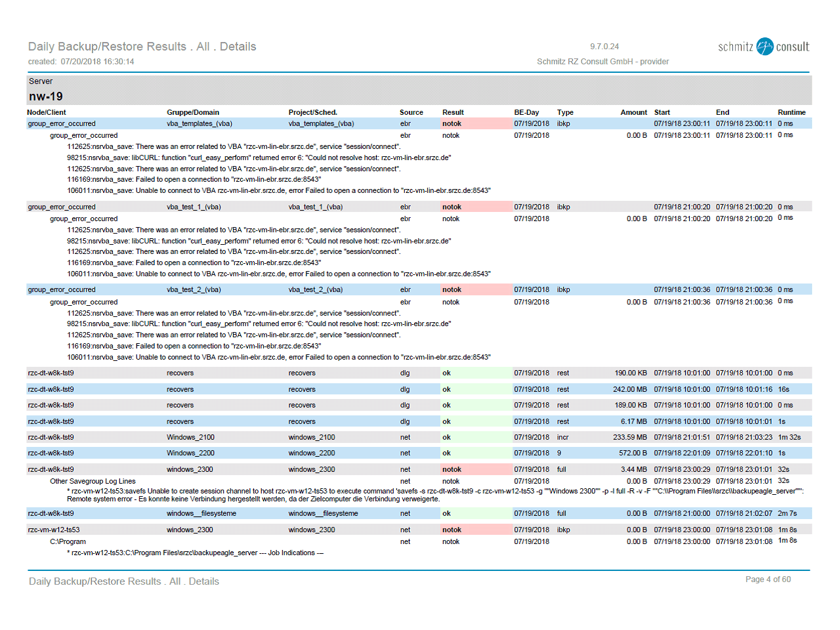
Task: Click amount 189.00 KB in recovers row
Action: point(631,405)
